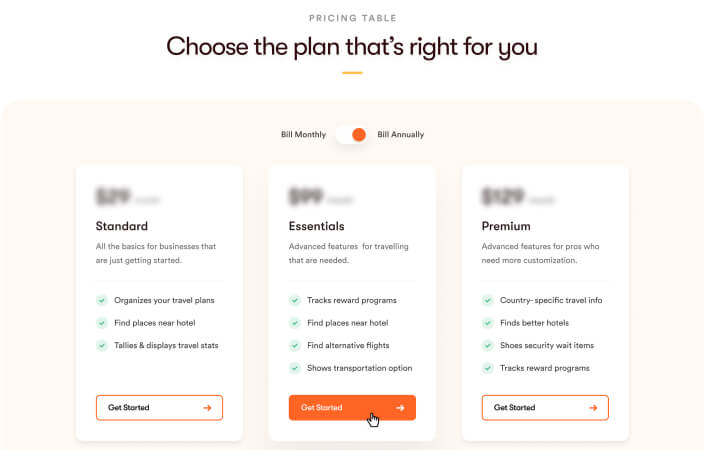Toggle the monthly/annual billing switch

[x=351, y=134]
